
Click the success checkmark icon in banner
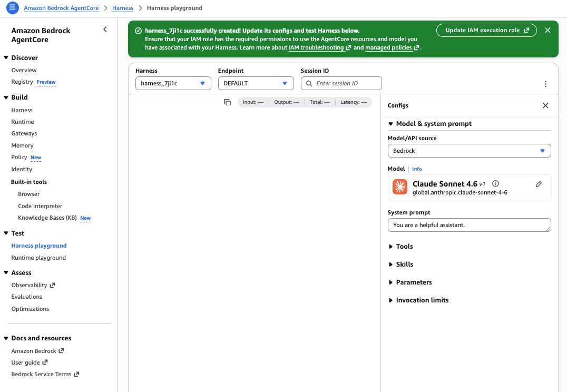[138, 31]
